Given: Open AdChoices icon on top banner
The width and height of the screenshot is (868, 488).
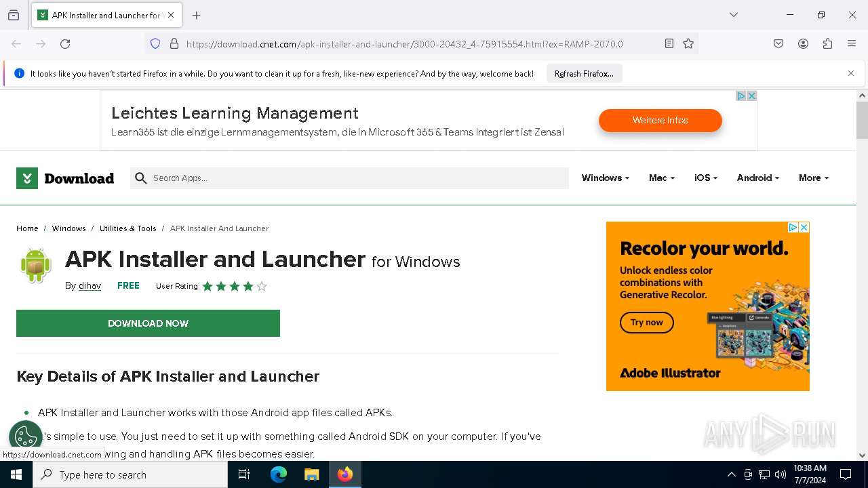Looking at the screenshot, I should (741, 96).
